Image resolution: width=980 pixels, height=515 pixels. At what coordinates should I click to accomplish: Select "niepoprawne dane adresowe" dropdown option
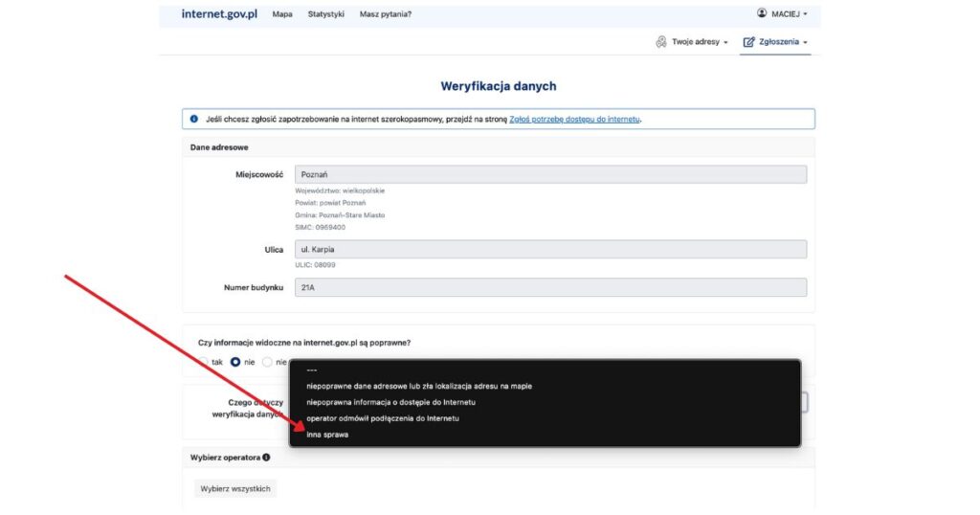(418, 386)
